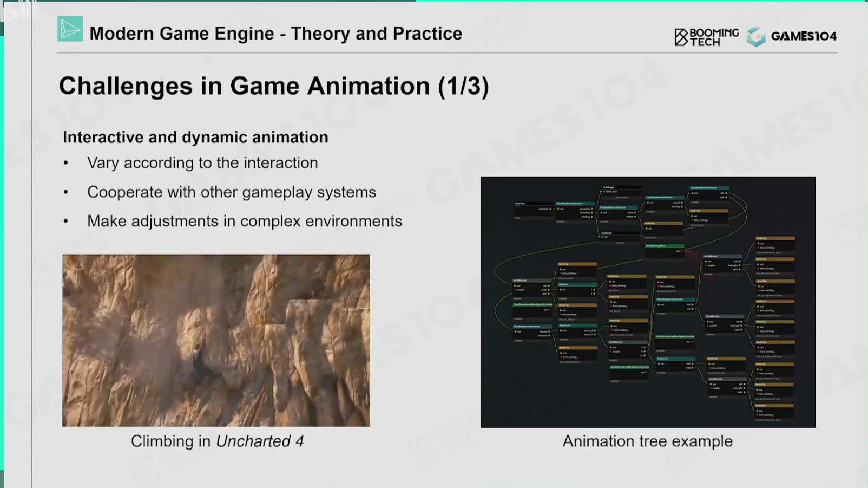The image size is (868, 488).
Task: Click the GAMES104 cube logo icon
Action: pos(756,37)
